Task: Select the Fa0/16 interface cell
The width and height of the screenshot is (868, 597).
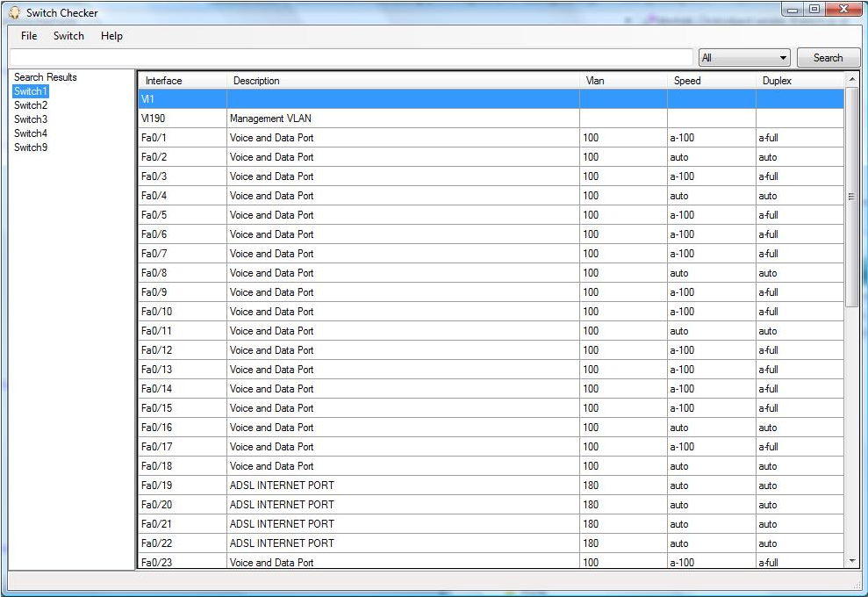Action: pos(183,428)
